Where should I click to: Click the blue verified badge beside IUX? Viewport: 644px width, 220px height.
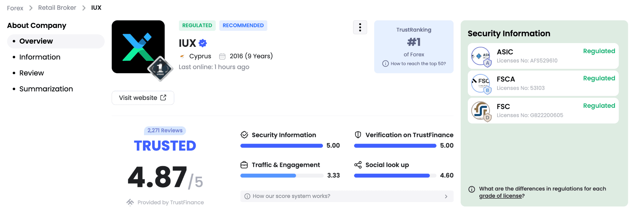203,43
